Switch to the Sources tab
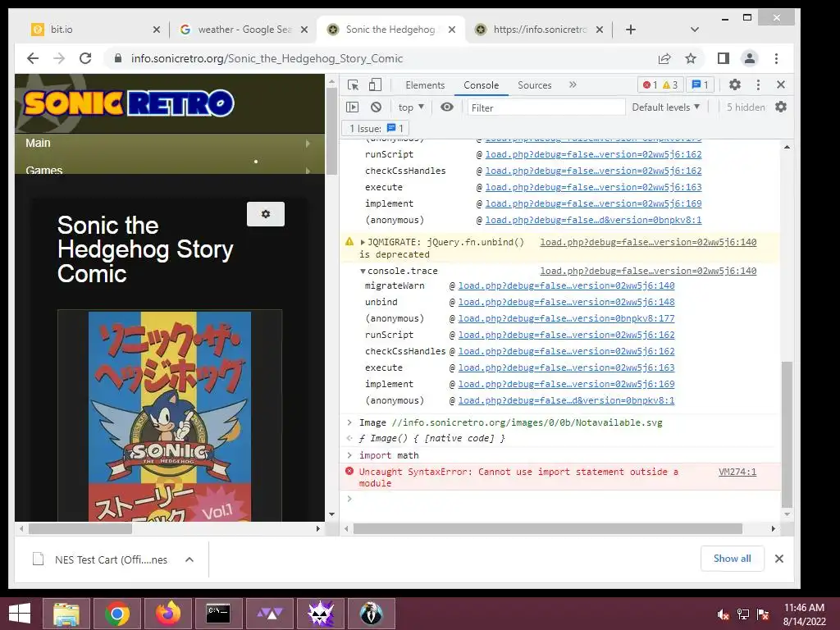840x630 pixels. coord(535,85)
